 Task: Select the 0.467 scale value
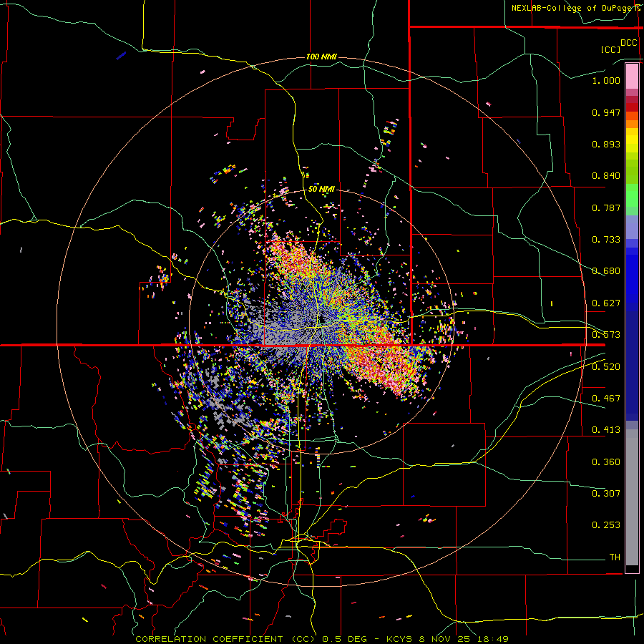point(606,399)
